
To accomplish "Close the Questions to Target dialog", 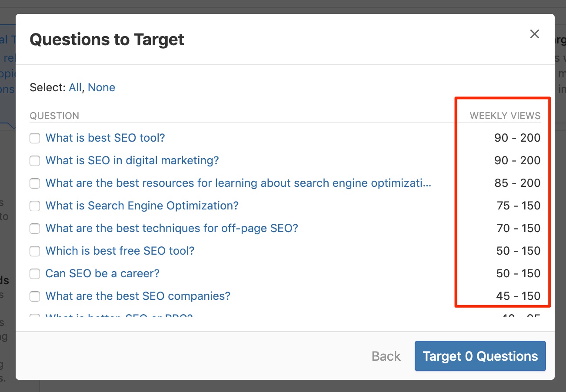I will pos(534,34).
